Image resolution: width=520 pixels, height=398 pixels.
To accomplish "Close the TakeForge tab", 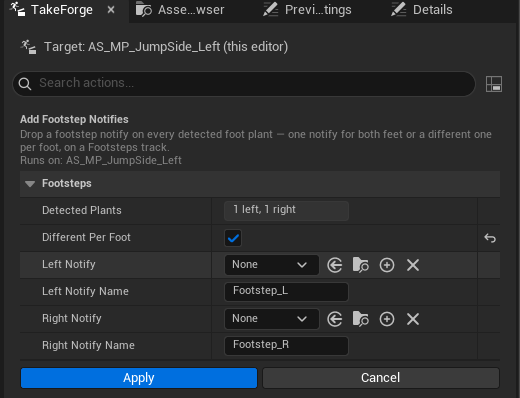I will tap(111, 10).
